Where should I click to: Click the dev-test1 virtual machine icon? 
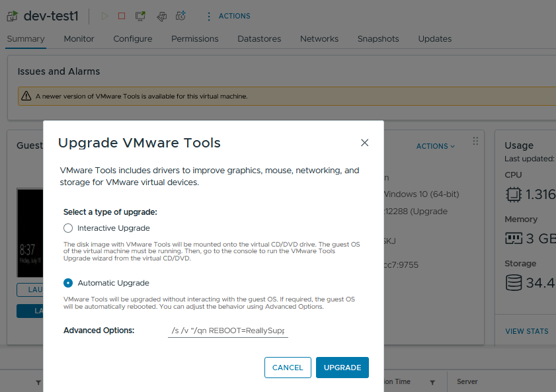12,16
